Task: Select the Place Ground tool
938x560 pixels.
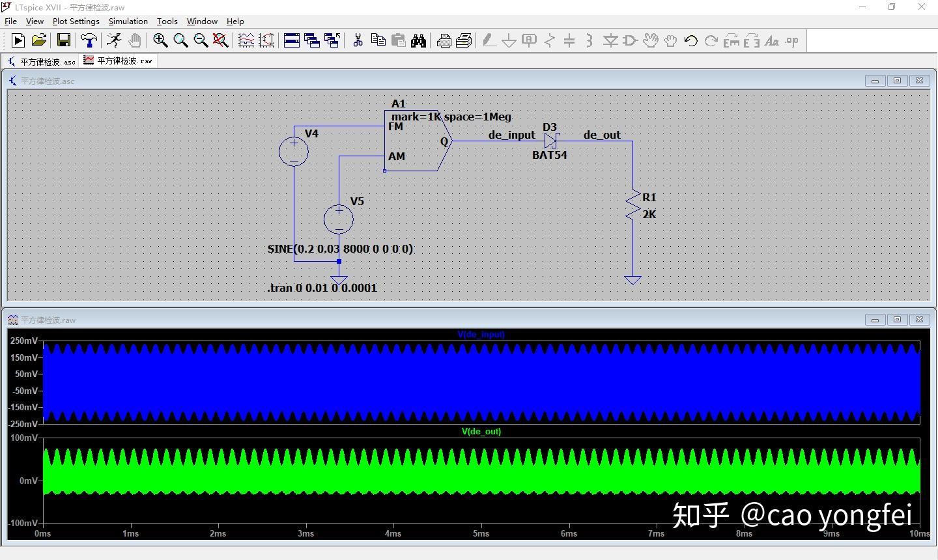Action: [x=509, y=40]
